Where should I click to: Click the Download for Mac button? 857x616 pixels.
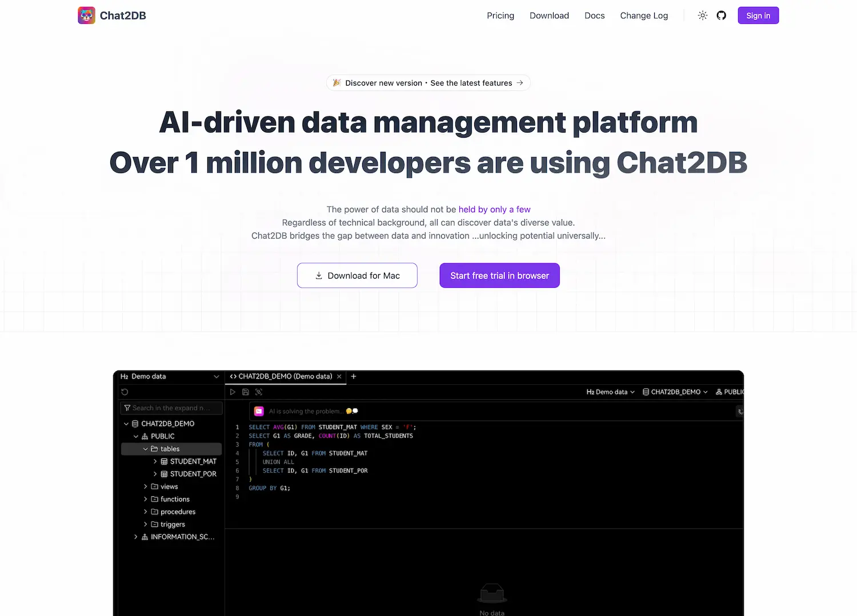357,275
